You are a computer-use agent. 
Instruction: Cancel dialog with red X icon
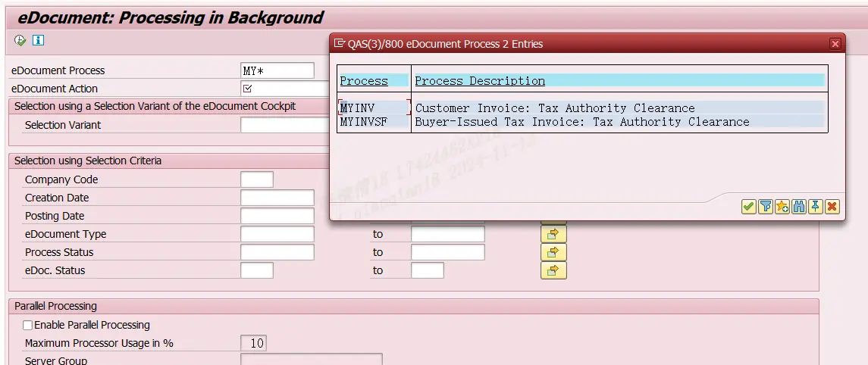[x=832, y=207]
